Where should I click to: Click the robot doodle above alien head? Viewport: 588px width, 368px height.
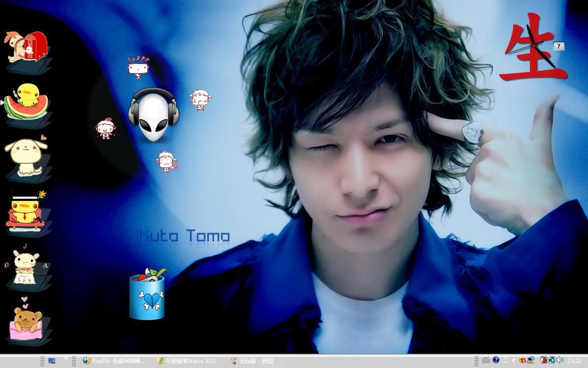pos(138,67)
